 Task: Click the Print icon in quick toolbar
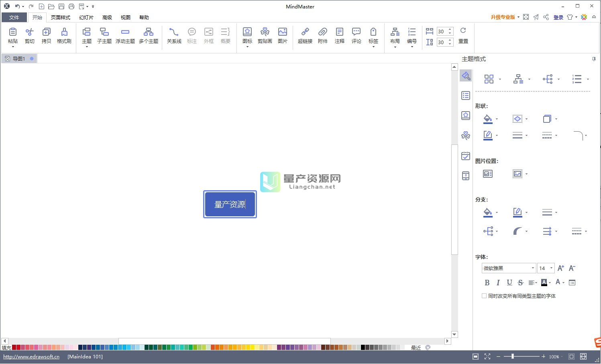[x=71, y=6]
